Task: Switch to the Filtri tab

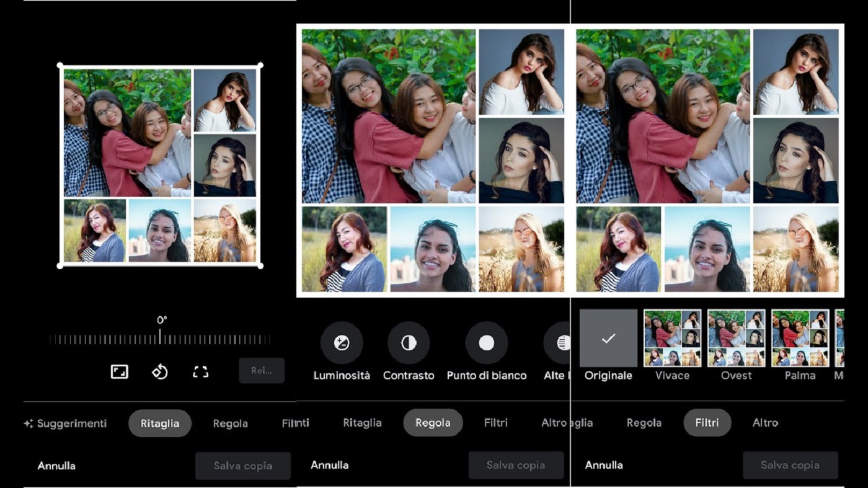Action: (x=707, y=422)
